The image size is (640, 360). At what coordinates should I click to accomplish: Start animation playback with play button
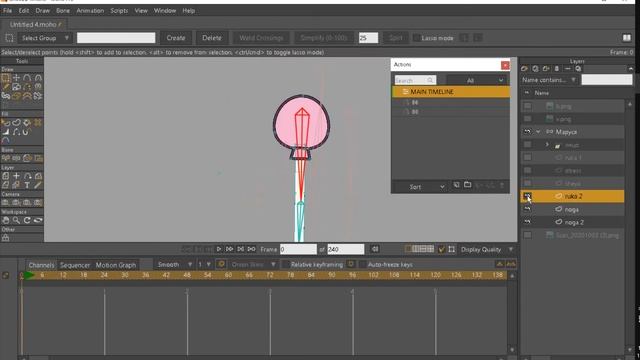tap(219, 249)
